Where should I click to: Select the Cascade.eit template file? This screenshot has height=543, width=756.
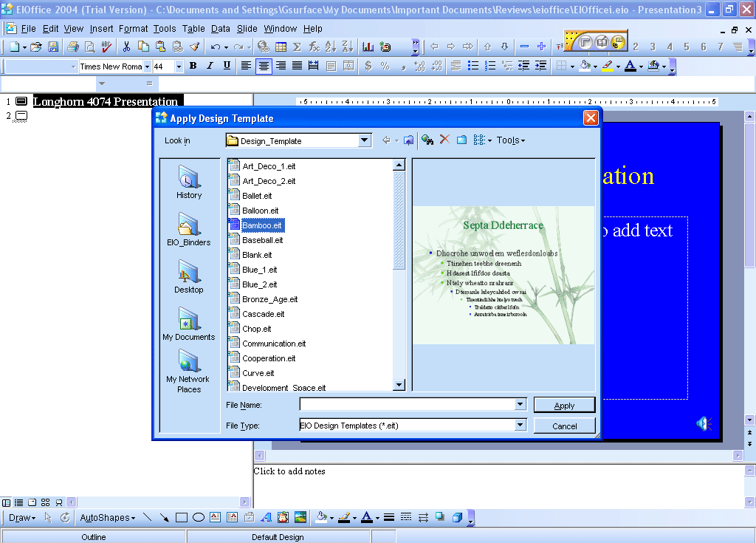pos(264,314)
